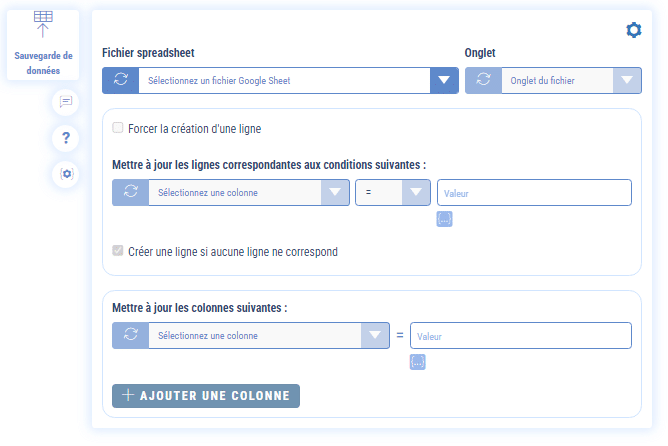Expand the update column selector dropdown
The height and width of the screenshot is (446, 668).
click(375, 336)
